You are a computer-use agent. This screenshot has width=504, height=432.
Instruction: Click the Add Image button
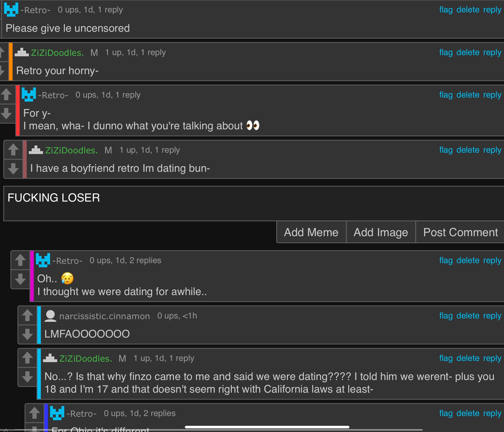pyautogui.click(x=381, y=232)
